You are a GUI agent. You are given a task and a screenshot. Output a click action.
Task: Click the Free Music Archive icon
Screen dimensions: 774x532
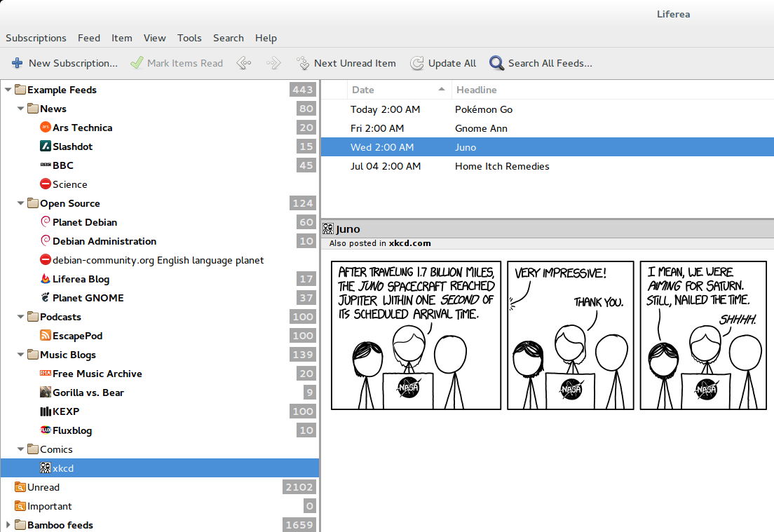(46, 373)
